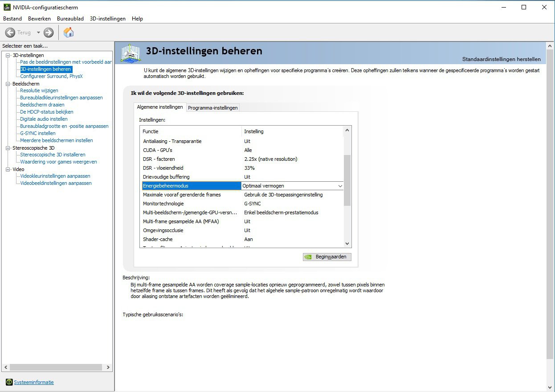This screenshot has width=555, height=392.
Task: Select the Monitortechnologie row
Action: (x=242, y=204)
